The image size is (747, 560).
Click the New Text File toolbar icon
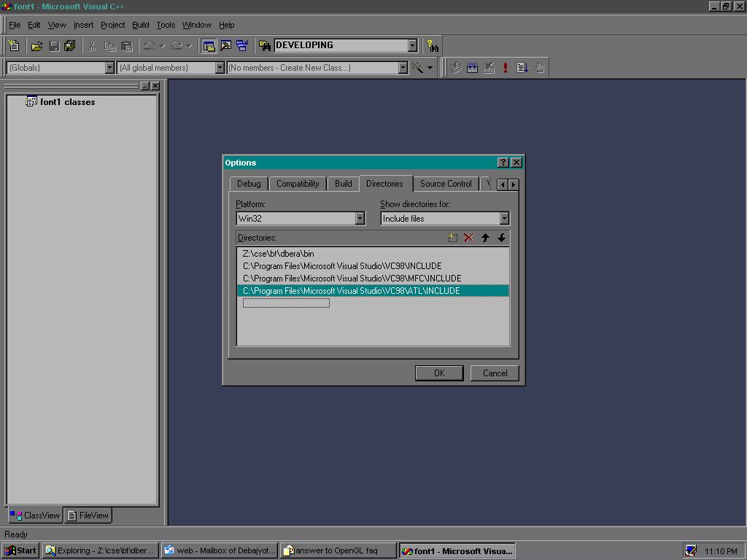tap(13, 46)
